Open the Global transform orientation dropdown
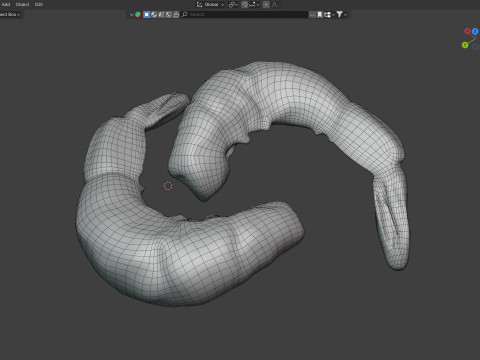 [210, 5]
